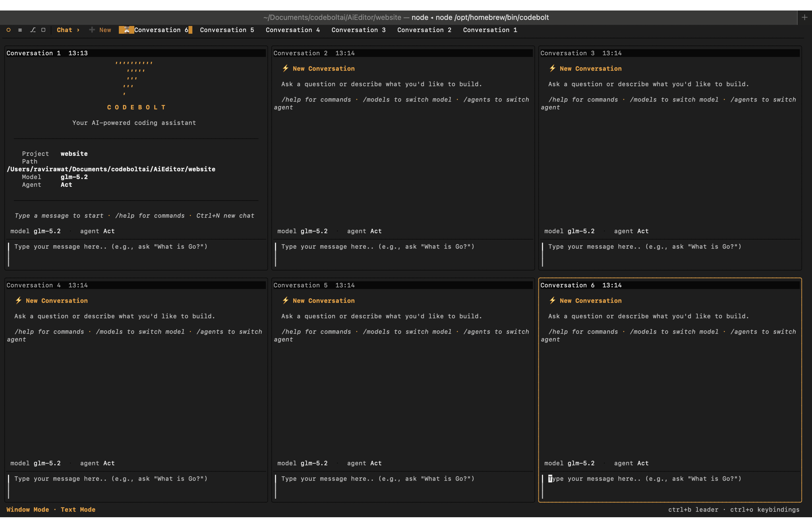
Task: Click the terminal window title text
Action: (406, 17)
